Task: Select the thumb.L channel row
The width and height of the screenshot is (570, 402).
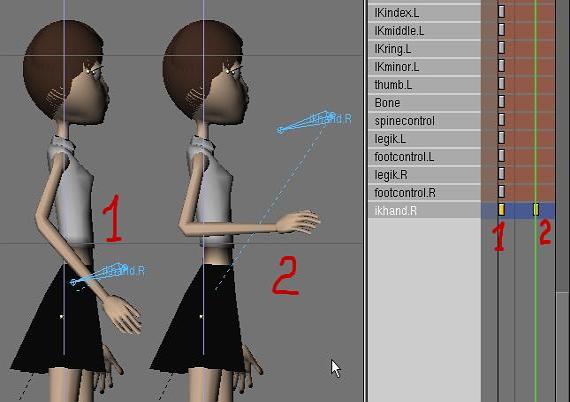Action: (x=424, y=85)
